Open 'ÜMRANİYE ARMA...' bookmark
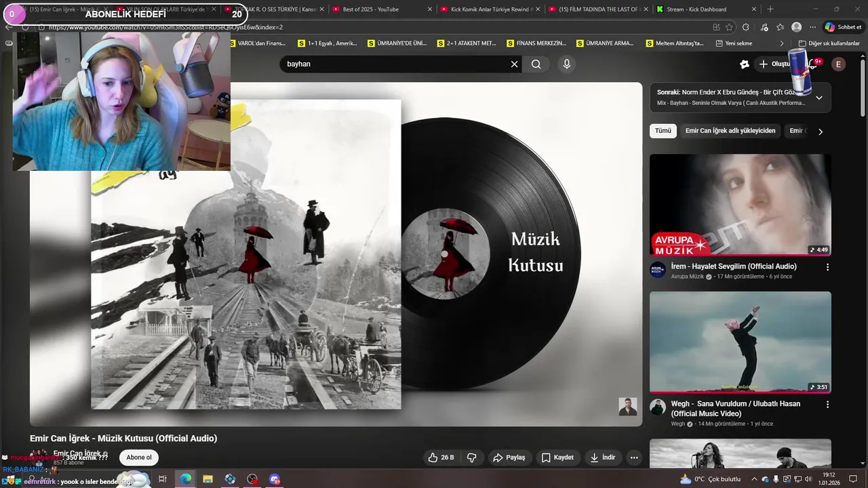868x488 pixels. 606,43
